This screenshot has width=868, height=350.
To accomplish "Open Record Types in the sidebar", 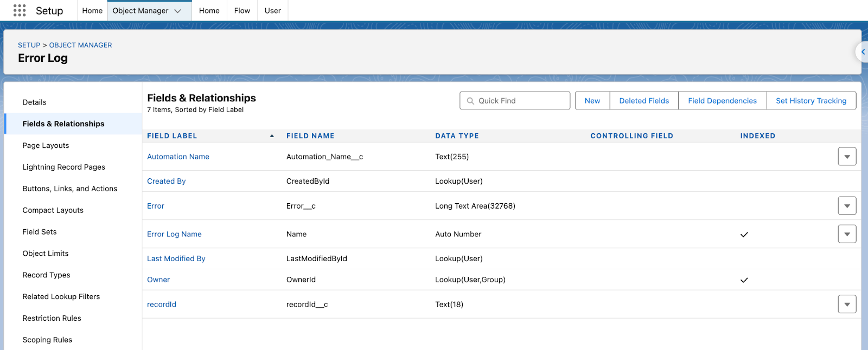I will point(46,275).
